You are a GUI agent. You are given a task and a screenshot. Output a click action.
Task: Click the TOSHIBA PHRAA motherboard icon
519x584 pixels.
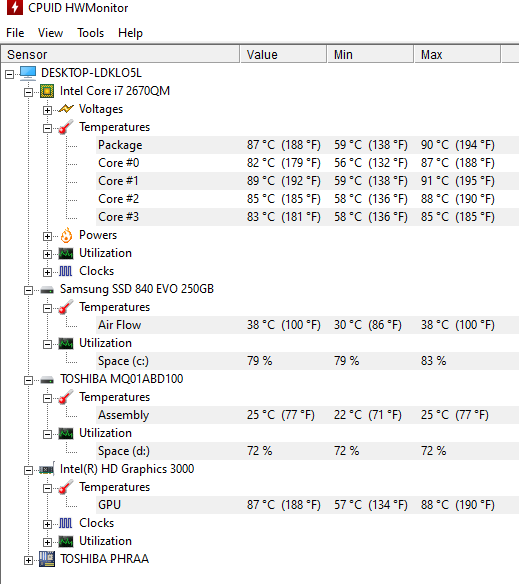(47, 559)
